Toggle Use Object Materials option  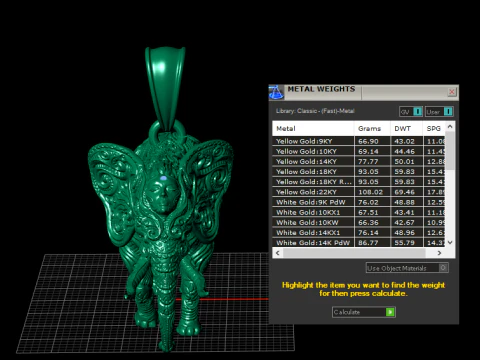point(407,268)
